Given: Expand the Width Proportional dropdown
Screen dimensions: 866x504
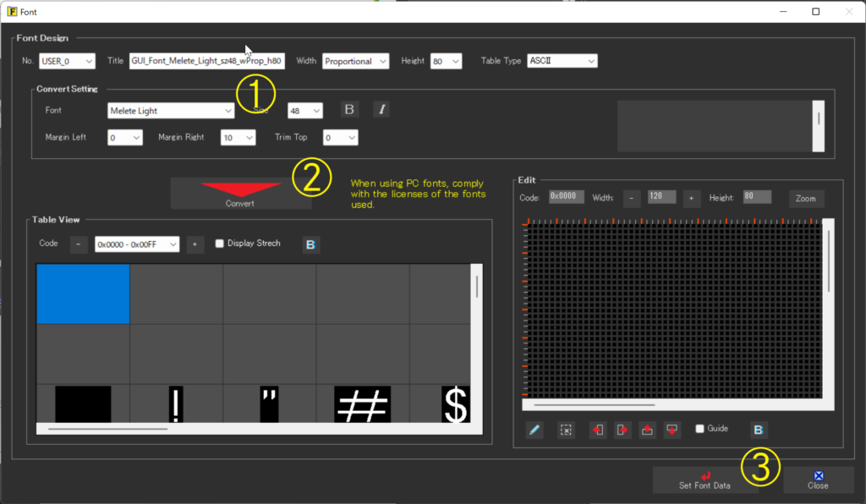Looking at the screenshot, I should [x=355, y=61].
